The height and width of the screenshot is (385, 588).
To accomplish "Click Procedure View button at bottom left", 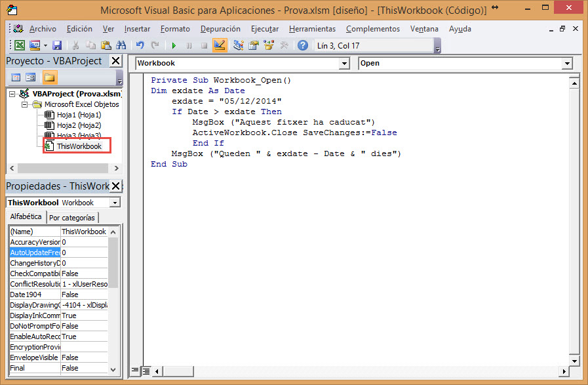I will 135,371.
